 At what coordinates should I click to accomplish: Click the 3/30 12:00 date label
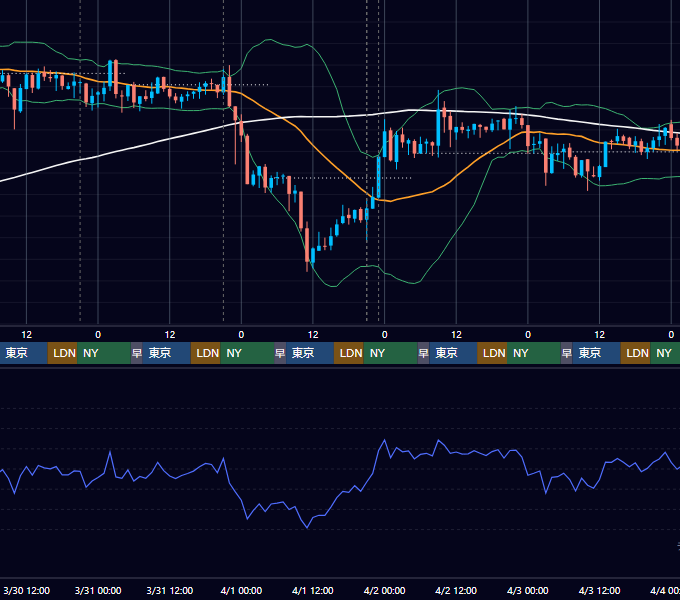click(x=26, y=590)
